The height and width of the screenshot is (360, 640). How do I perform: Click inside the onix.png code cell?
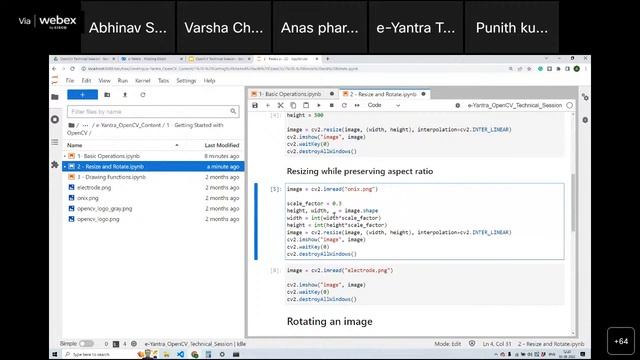(424, 221)
